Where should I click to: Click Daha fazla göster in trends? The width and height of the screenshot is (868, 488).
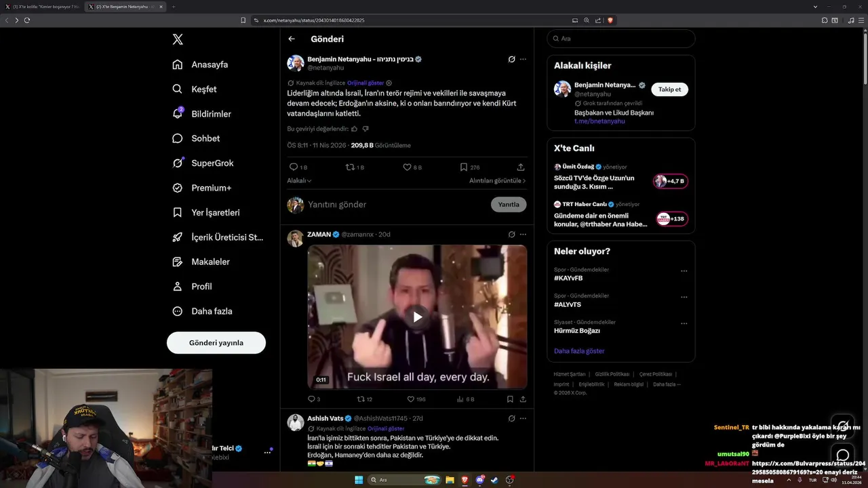point(579,351)
